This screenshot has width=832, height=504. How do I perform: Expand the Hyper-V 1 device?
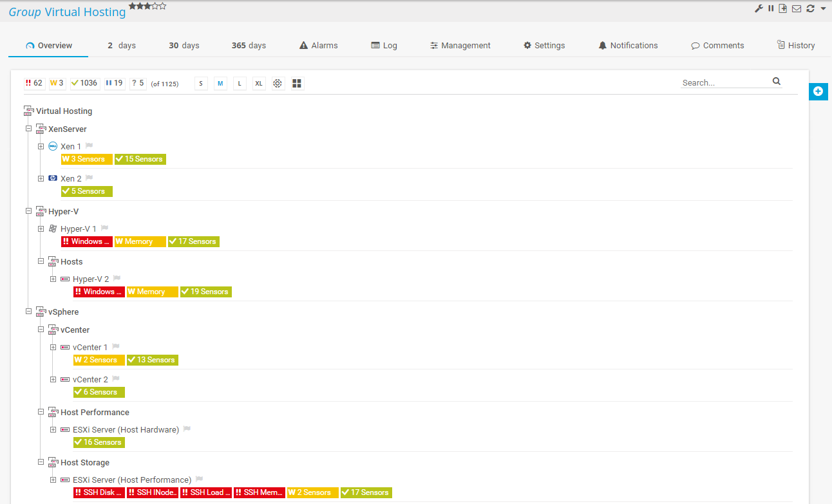[x=41, y=229]
